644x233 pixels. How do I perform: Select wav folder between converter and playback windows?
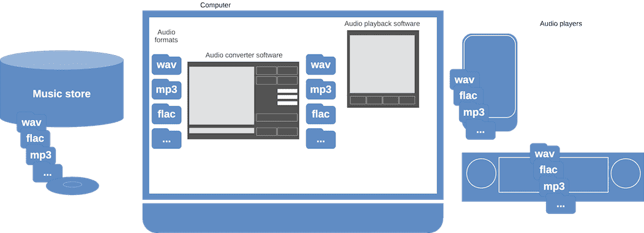[x=321, y=64]
